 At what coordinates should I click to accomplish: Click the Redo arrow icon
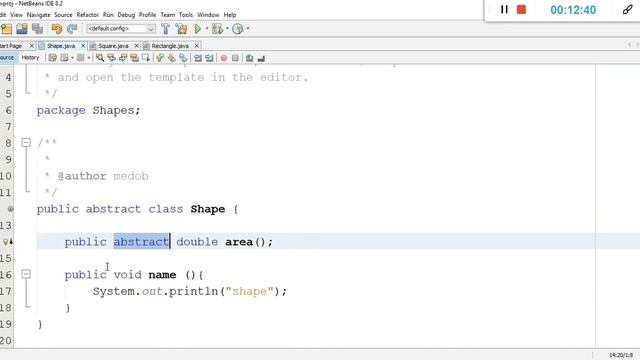[72, 29]
